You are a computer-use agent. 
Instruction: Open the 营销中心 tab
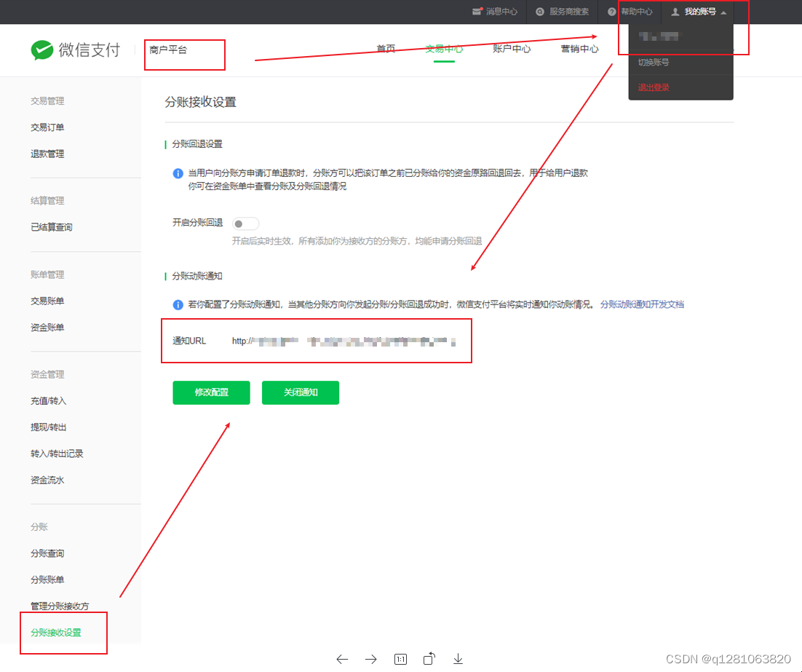pyautogui.click(x=579, y=49)
